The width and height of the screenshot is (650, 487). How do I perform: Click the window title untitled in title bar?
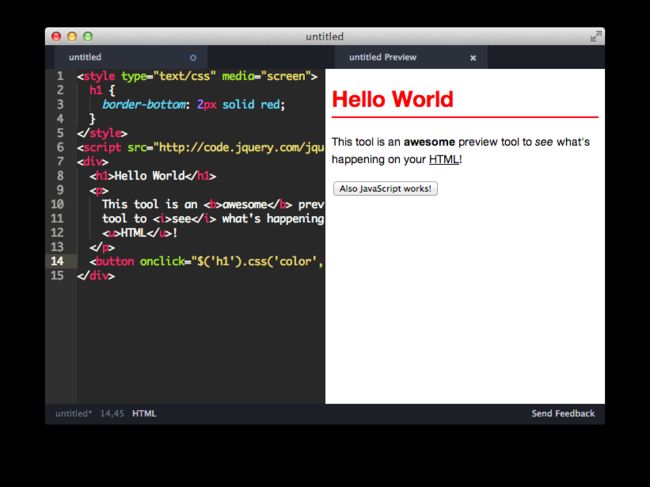click(325, 36)
